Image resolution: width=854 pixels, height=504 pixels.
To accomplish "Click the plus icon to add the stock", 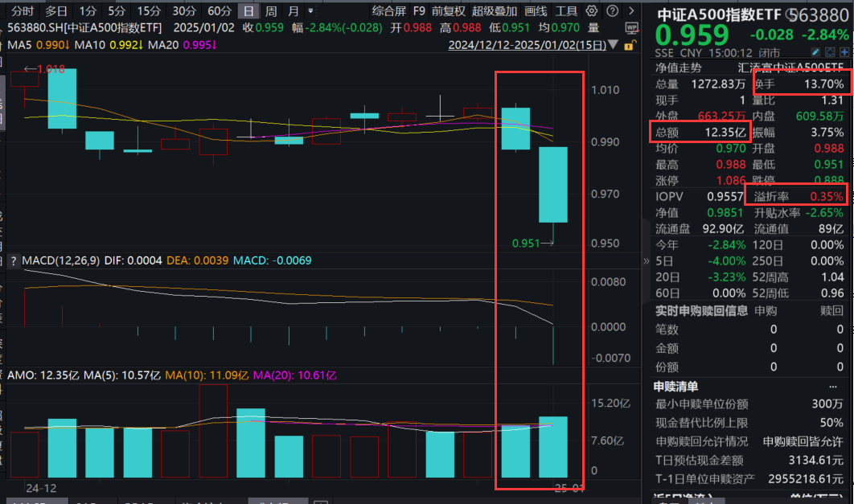I will pyautogui.click(x=844, y=51).
